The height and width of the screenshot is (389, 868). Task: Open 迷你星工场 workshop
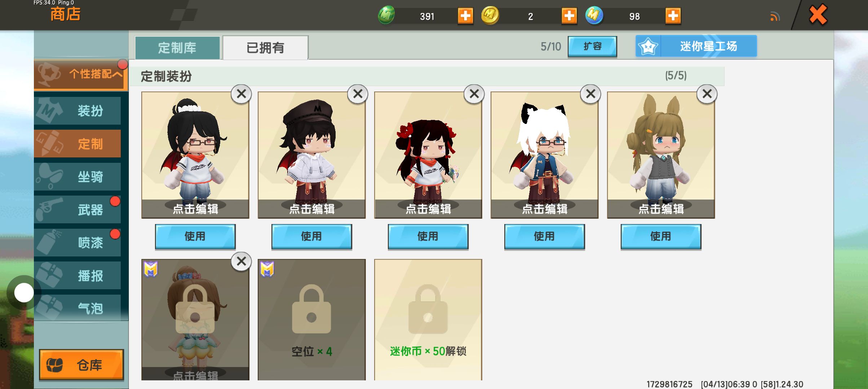(x=696, y=46)
